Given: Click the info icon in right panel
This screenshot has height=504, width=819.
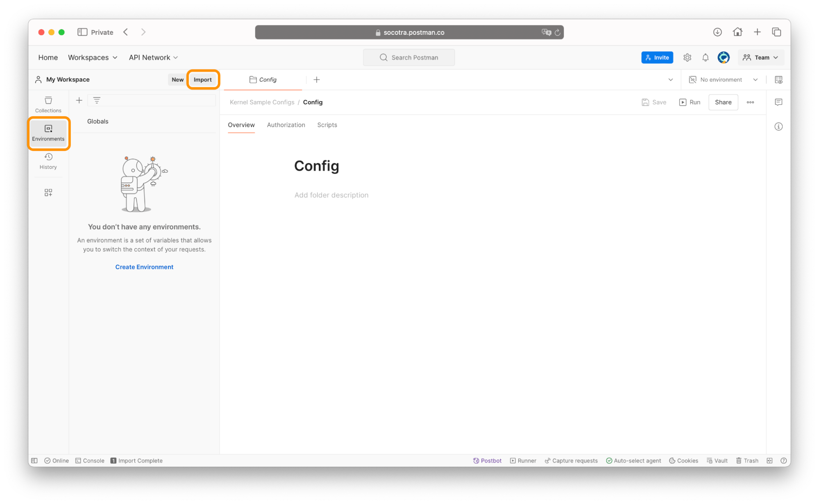Looking at the screenshot, I should pos(778,127).
